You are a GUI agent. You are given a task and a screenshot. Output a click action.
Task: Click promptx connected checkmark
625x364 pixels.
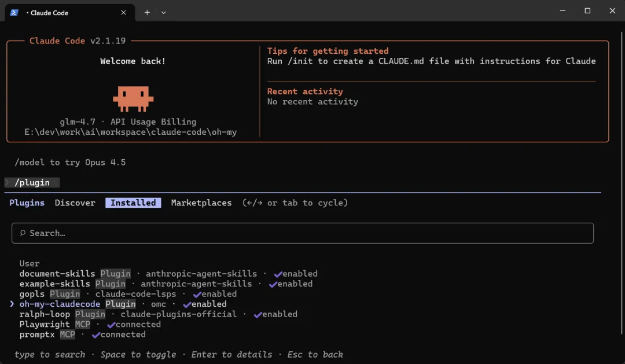(95, 335)
